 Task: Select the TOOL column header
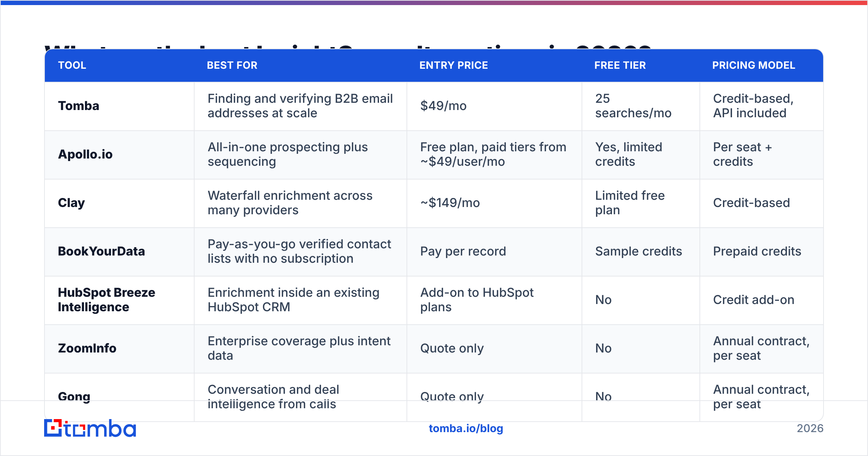tap(72, 65)
